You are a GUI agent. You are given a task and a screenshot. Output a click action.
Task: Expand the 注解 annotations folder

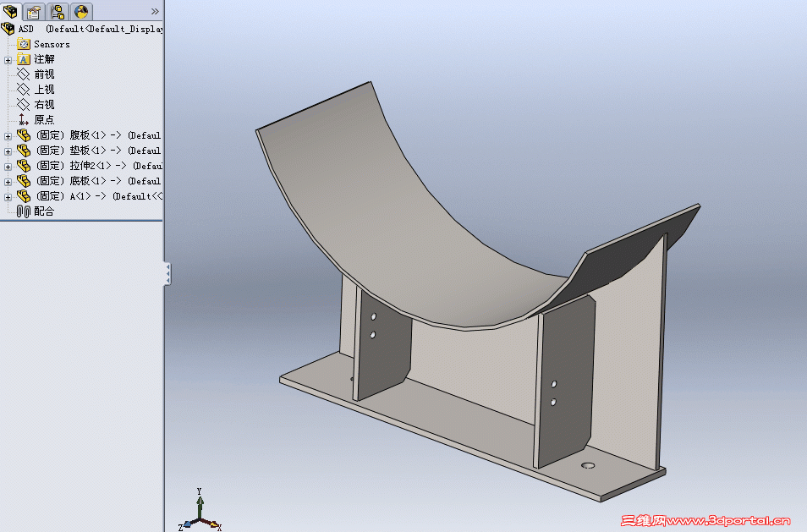8,60
